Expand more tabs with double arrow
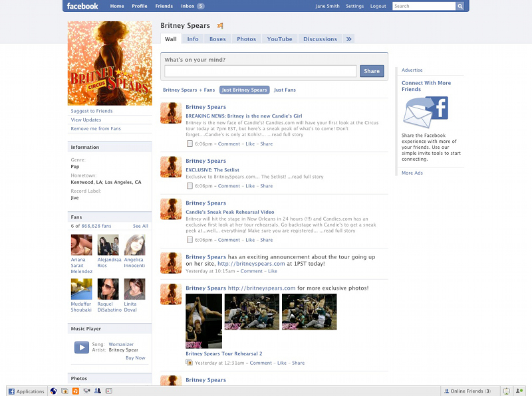This screenshot has width=532, height=396. pos(348,39)
